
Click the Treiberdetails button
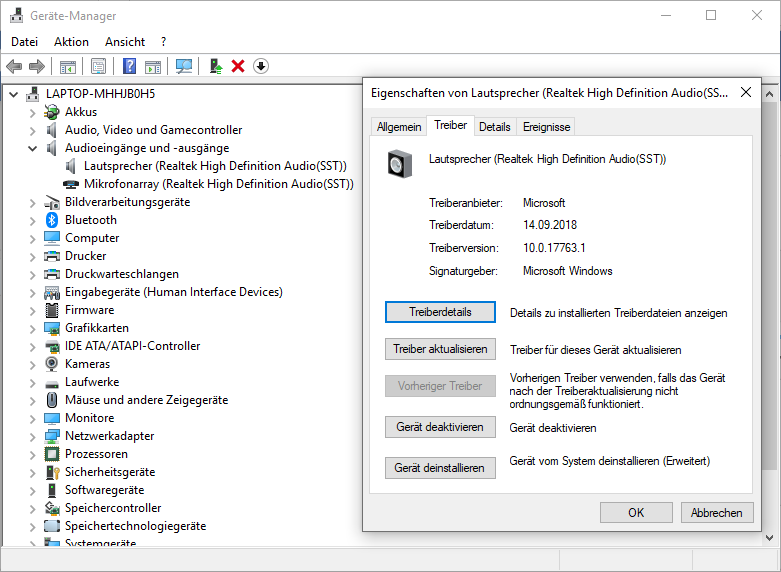[440, 312]
